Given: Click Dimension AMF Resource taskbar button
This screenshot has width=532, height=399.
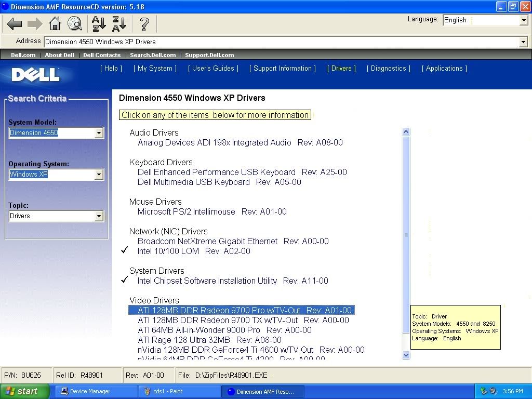Looking at the screenshot, I should (263, 392).
